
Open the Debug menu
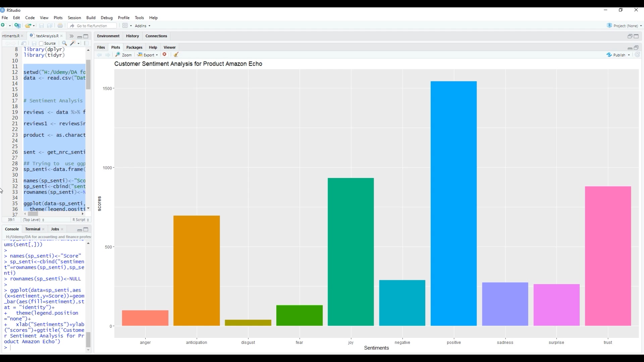(x=107, y=18)
